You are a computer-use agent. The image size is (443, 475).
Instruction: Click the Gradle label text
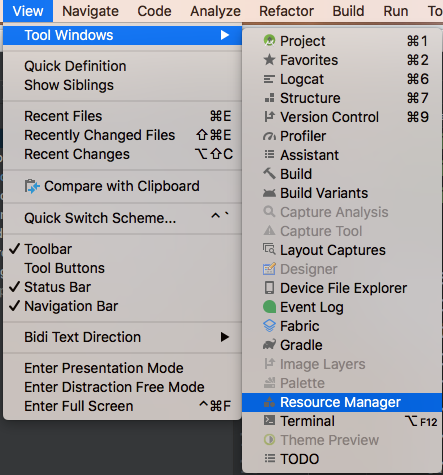tap(301, 345)
